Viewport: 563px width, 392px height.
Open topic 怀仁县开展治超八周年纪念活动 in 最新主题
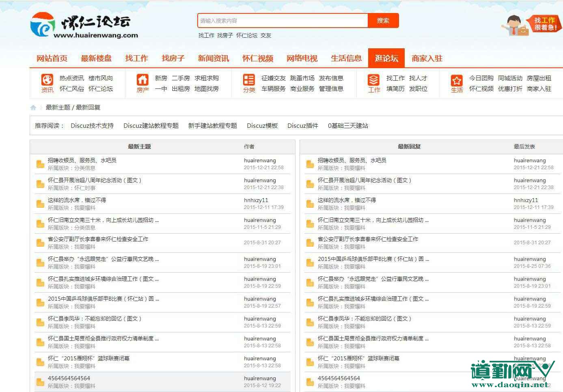tap(95, 180)
